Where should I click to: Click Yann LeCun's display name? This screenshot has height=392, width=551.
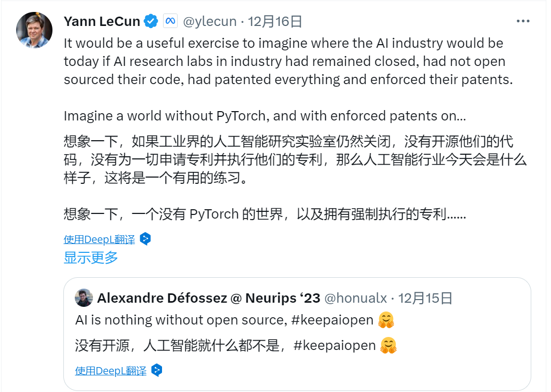[x=102, y=21]
